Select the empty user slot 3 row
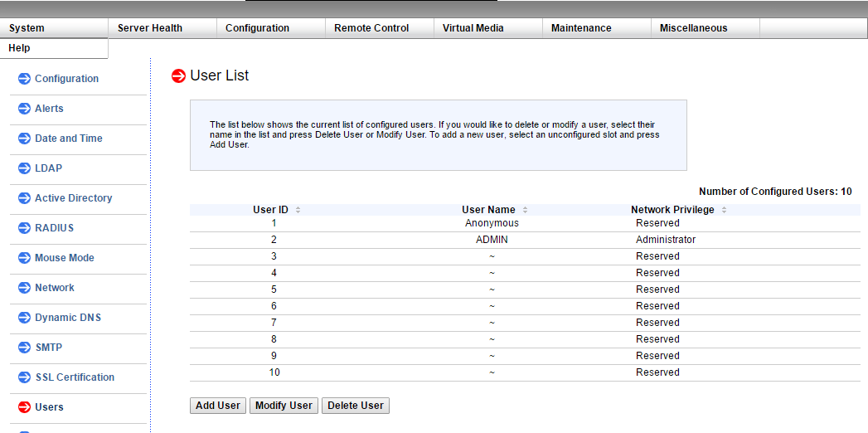 click(492, 256)
